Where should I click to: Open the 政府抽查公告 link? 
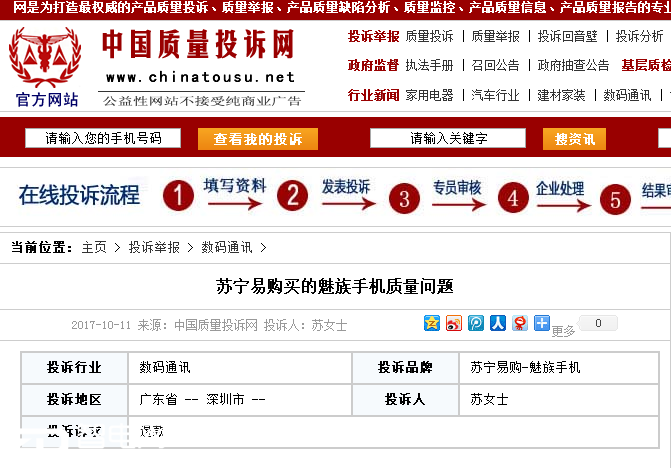coord(573,65)
